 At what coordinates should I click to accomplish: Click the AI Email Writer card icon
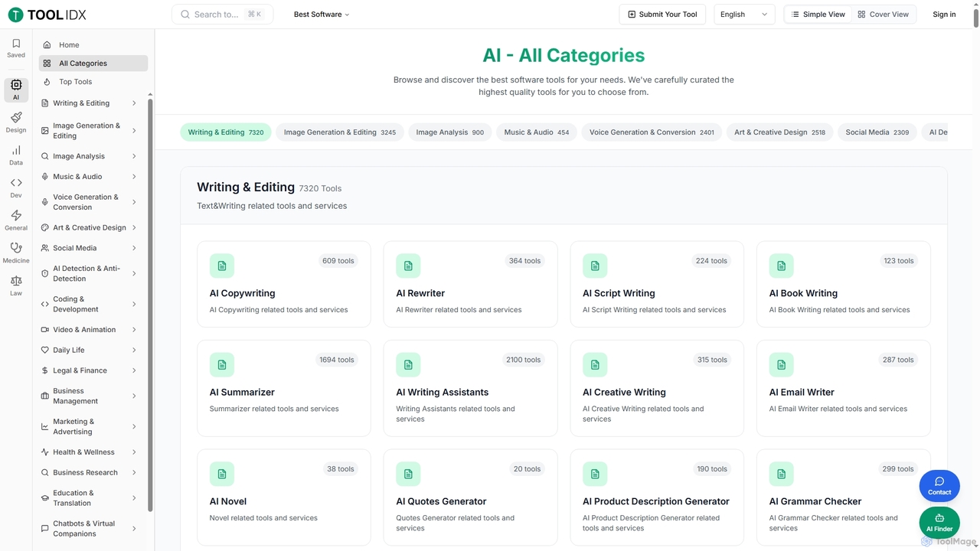click(x=782, y=364)
